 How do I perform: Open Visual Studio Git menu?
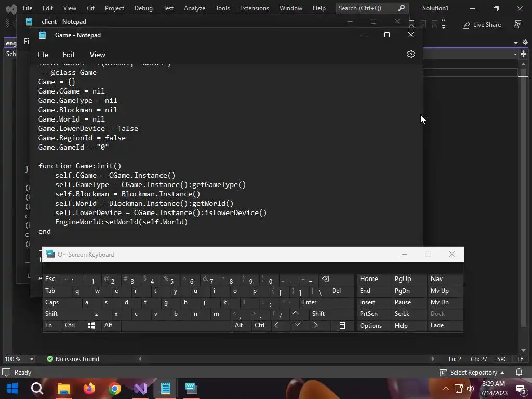tap(90, 8)
